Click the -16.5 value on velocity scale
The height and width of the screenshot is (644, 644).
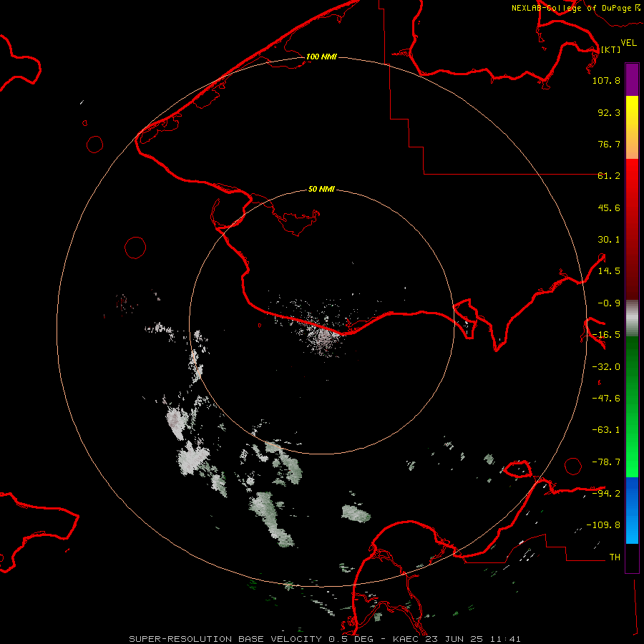(606, 335)
